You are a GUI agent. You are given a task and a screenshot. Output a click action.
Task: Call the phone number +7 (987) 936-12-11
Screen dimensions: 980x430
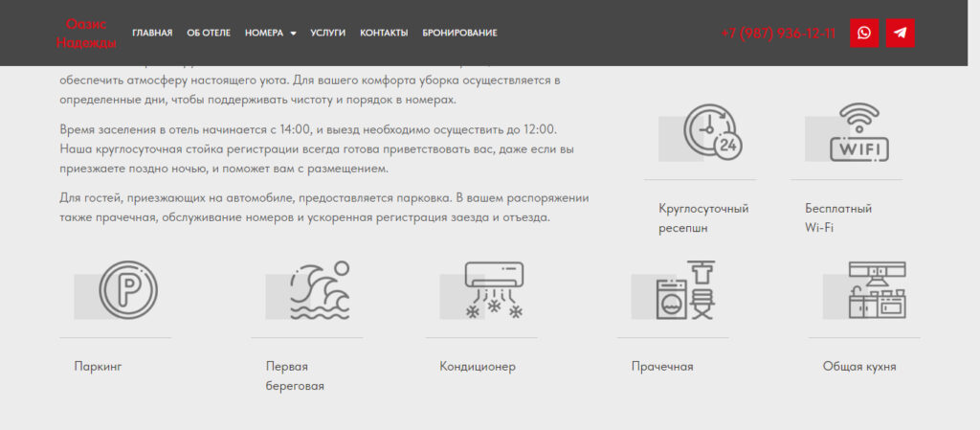(x=778, y=34)
